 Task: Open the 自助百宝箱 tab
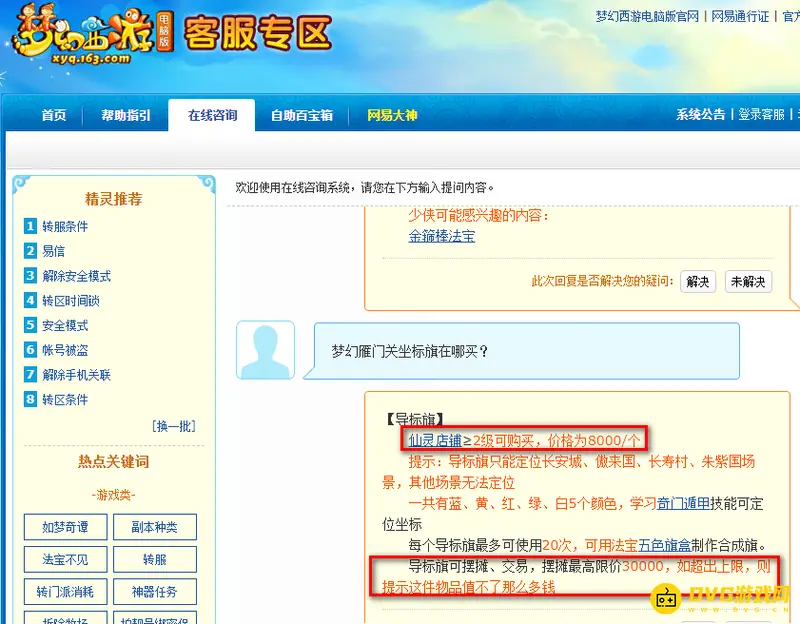click(302, 115)
